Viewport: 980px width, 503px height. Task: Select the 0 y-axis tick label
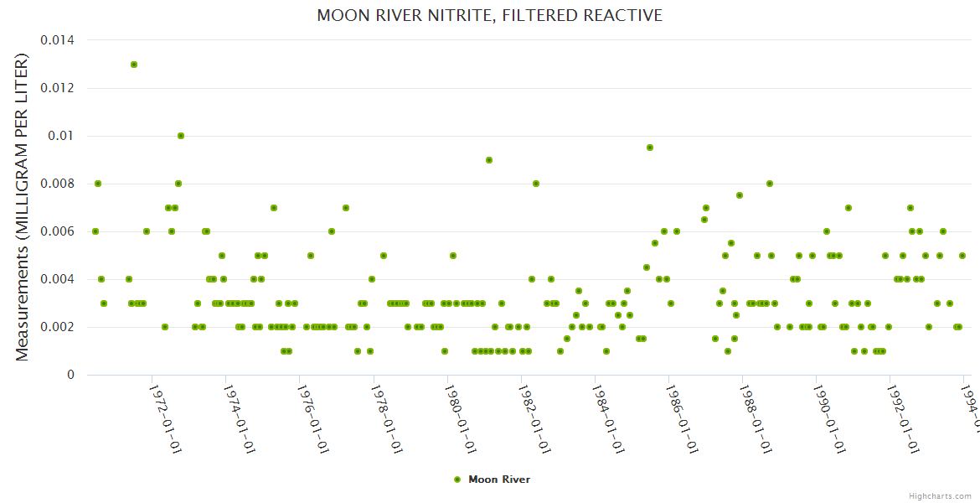coord(70,375)
